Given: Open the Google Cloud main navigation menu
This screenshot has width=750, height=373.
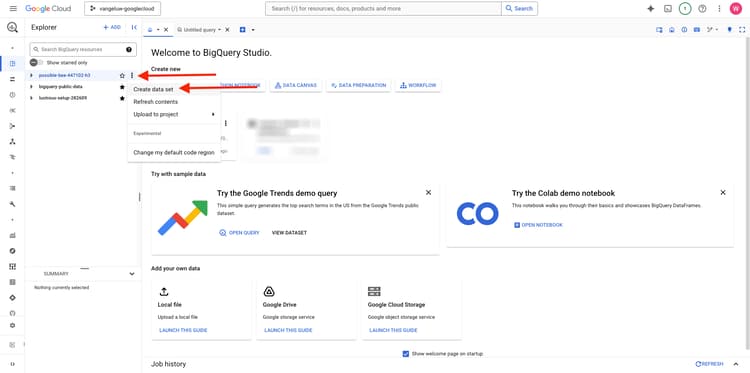Looking at the screenshot, I should point(13,9).
